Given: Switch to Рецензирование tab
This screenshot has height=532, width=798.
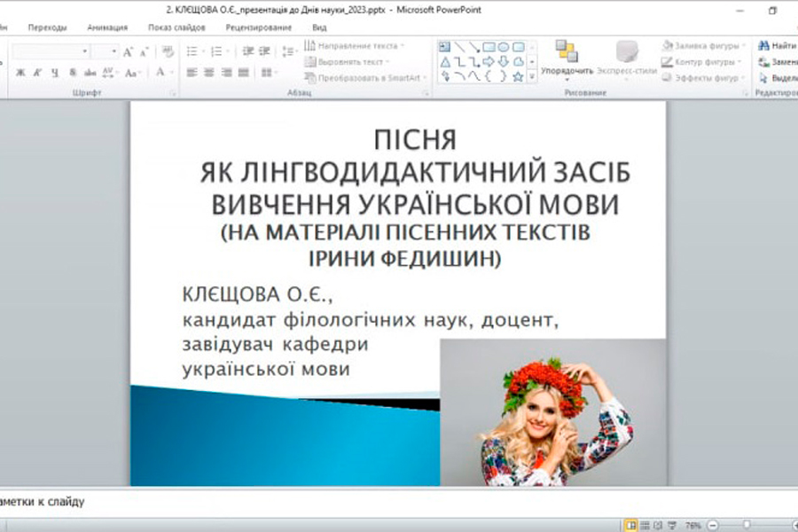Looking at the screenshot, I should click(x=258, y=27).
